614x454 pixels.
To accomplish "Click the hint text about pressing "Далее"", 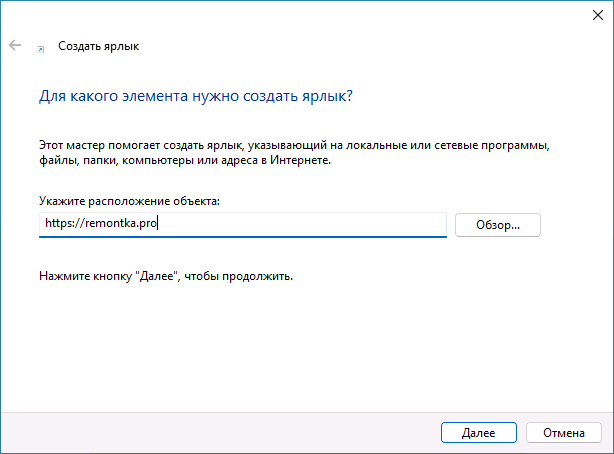I will coord(166,274).
